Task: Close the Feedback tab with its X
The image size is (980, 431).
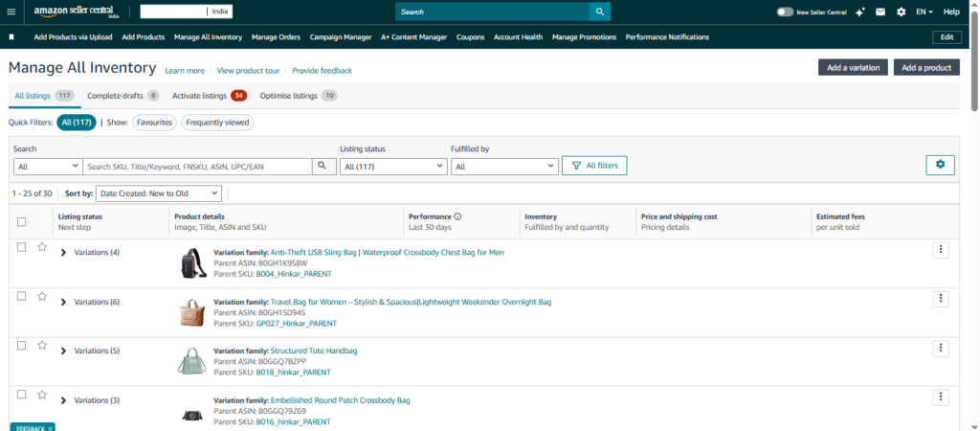Action: click(x=50, y=428)
